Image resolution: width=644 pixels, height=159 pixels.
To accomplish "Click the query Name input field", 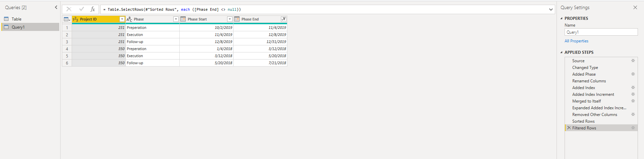I will coord(601,32).
